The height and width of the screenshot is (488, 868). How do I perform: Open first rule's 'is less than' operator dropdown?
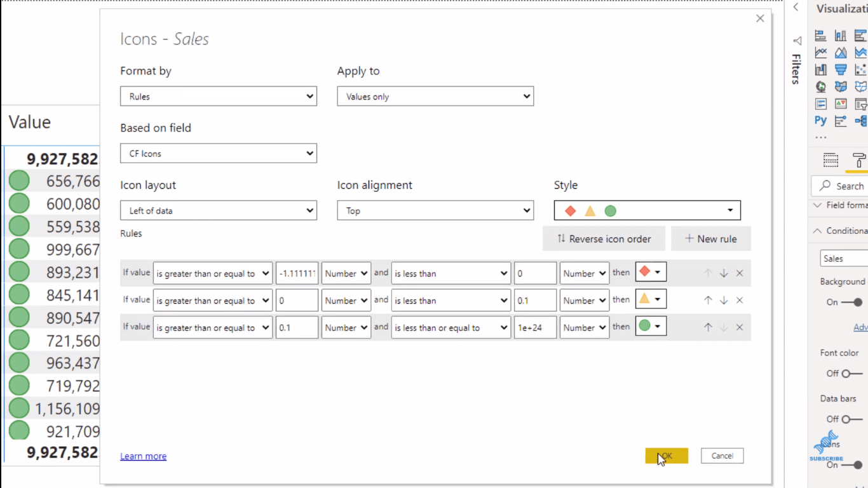tap(451, 273)
